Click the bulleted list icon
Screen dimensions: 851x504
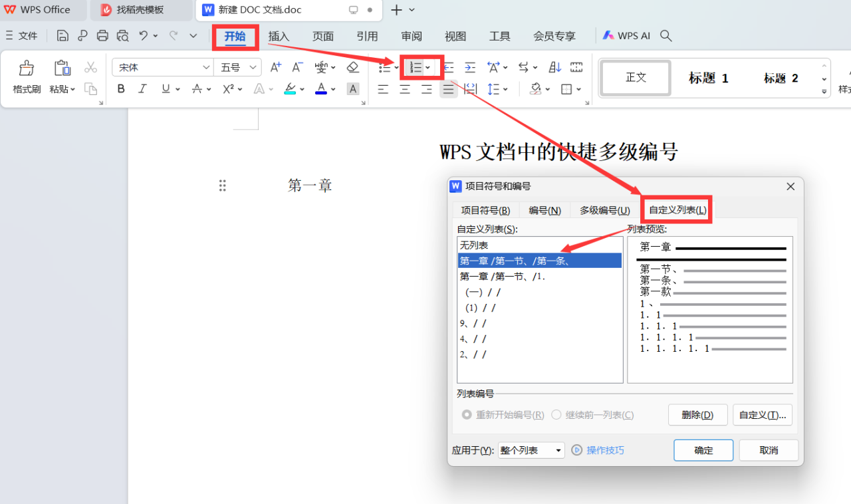[x=384, y=67]
